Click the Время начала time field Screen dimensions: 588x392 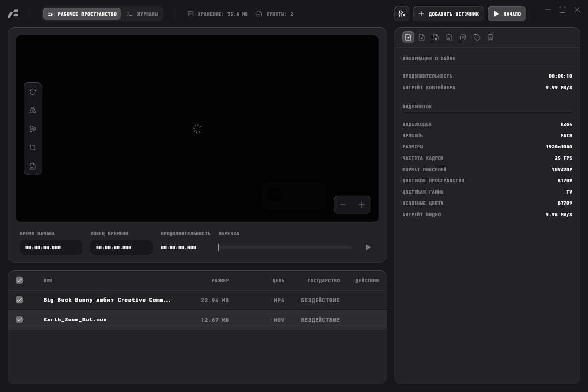click(51, 247)
